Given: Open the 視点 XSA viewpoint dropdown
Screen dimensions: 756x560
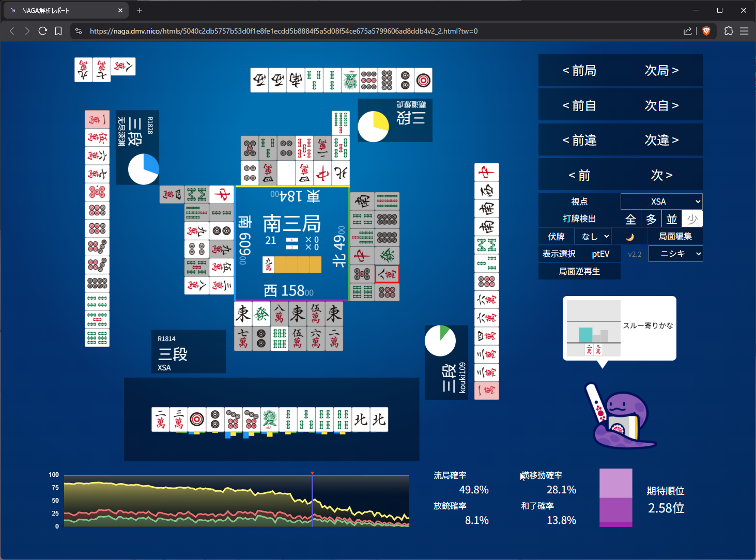Looking at the screenshot, I should point(661,201).
